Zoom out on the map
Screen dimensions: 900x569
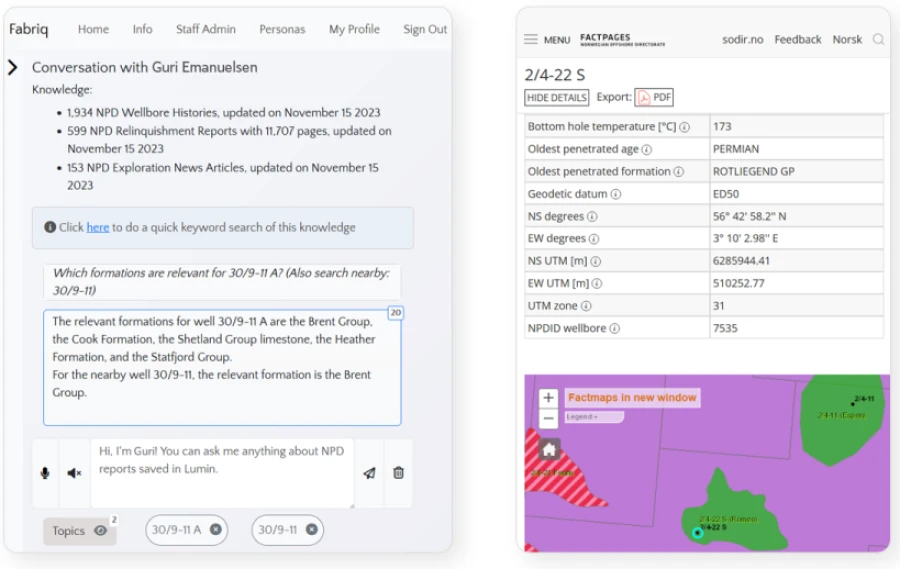548,418
